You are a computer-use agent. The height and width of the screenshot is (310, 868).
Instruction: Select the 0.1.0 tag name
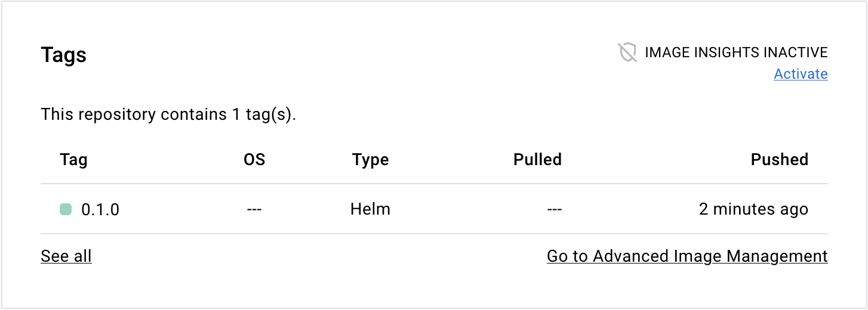pos(100,209)
